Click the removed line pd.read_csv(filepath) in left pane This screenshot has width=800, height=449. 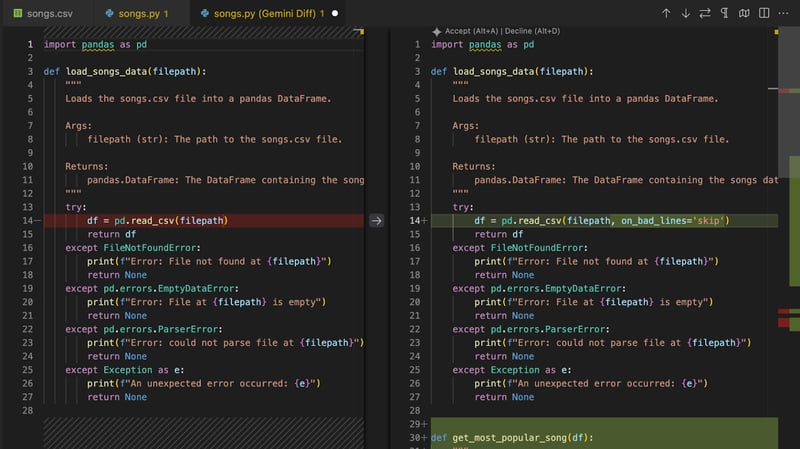157,220
